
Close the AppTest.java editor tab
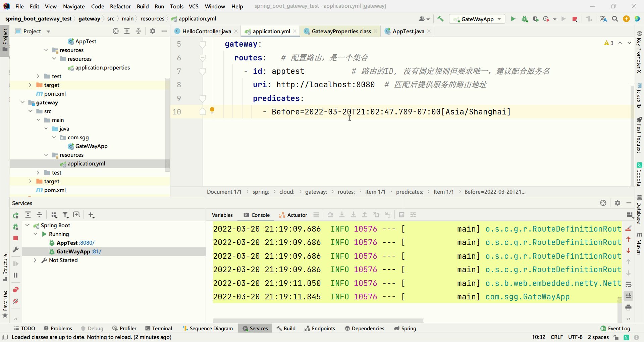pyautogui.click(x=429, y=31)
